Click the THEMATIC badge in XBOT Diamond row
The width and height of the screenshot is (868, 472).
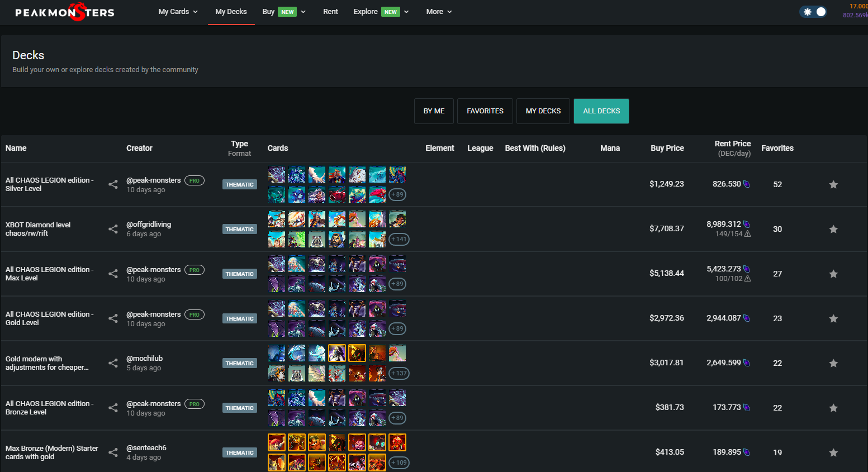[x=240, y=229]
